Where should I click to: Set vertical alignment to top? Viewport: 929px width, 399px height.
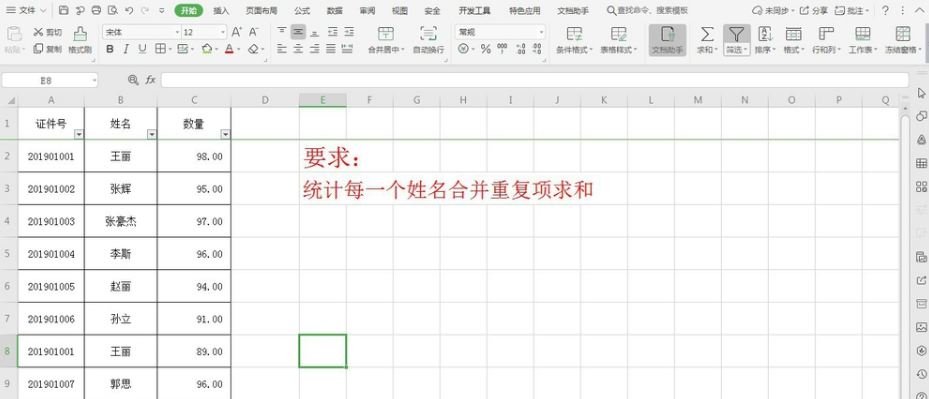282,32
